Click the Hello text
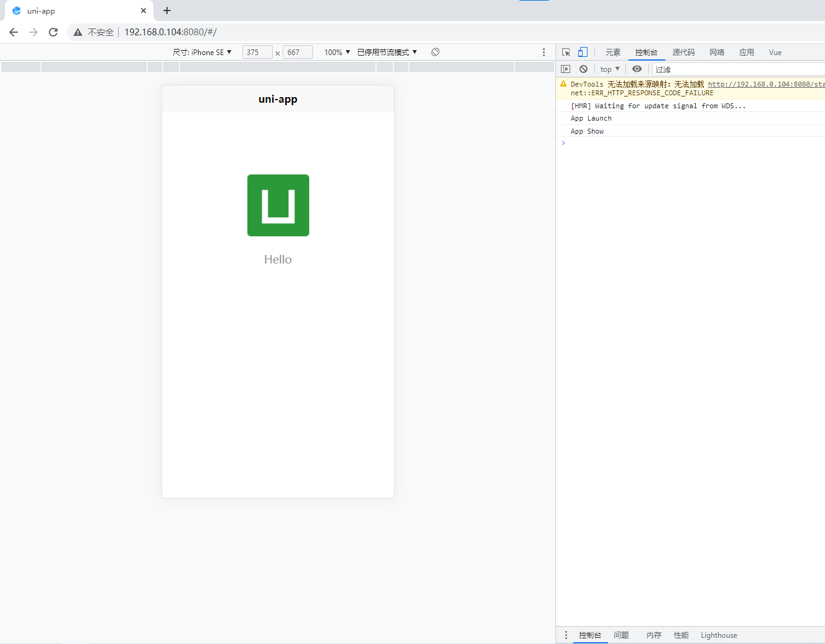Screen dimensions: 825x644 [278, 259]
